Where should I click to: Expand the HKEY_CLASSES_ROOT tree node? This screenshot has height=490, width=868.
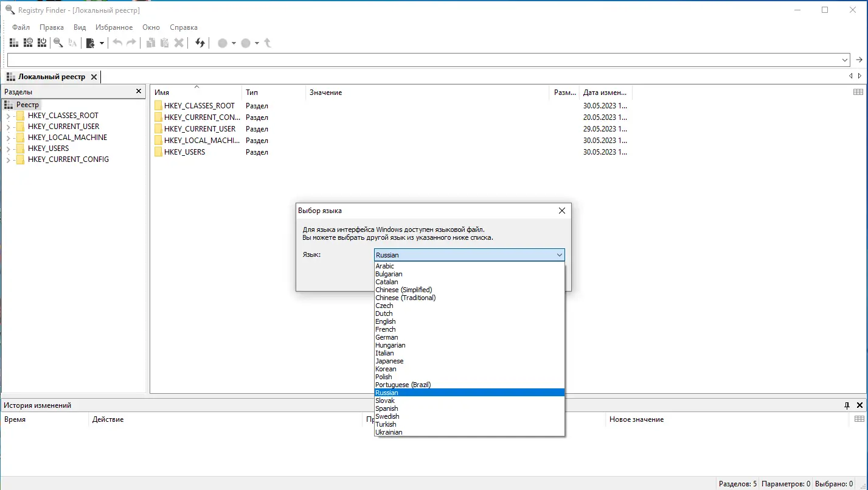tap(8, 116)
